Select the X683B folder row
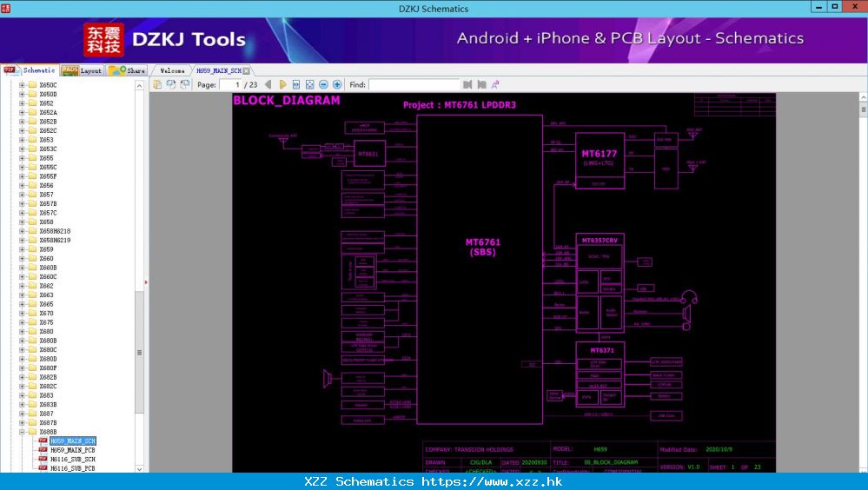The width and height of the screenshot is (868, 490). point(48,404)
